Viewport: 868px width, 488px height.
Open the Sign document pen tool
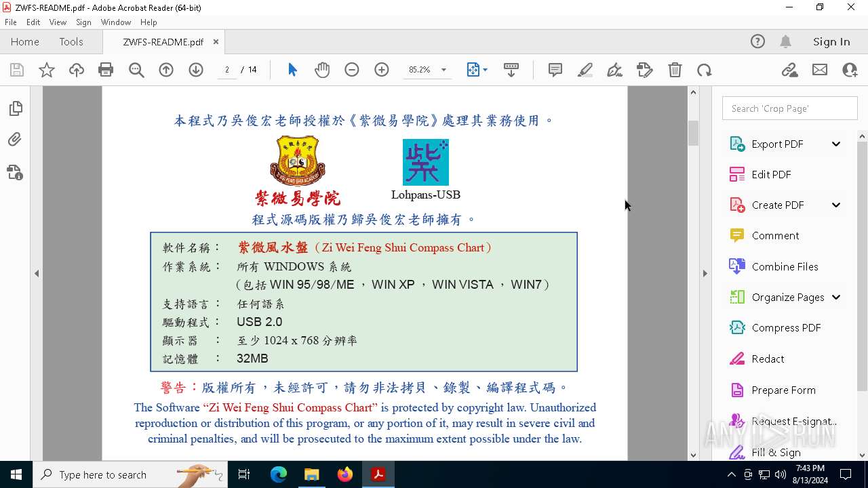tap(615, 70)
